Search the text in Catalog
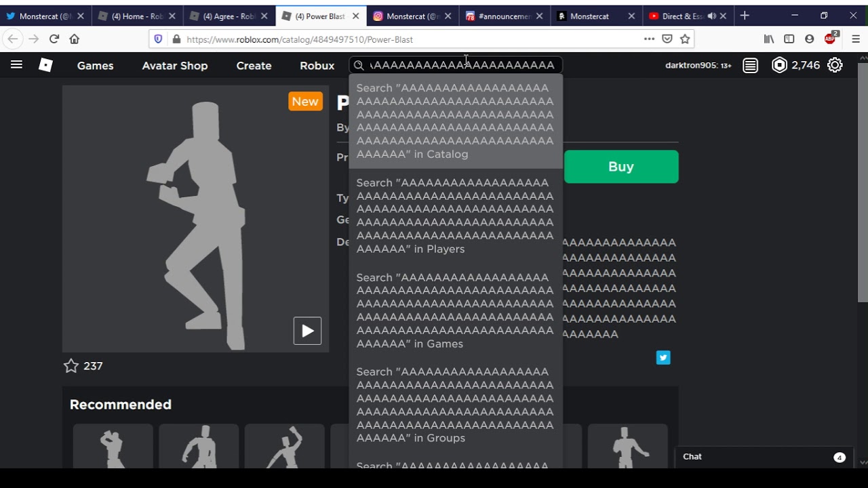The width and height of the screenshot is (868, 488). [456, 121]
